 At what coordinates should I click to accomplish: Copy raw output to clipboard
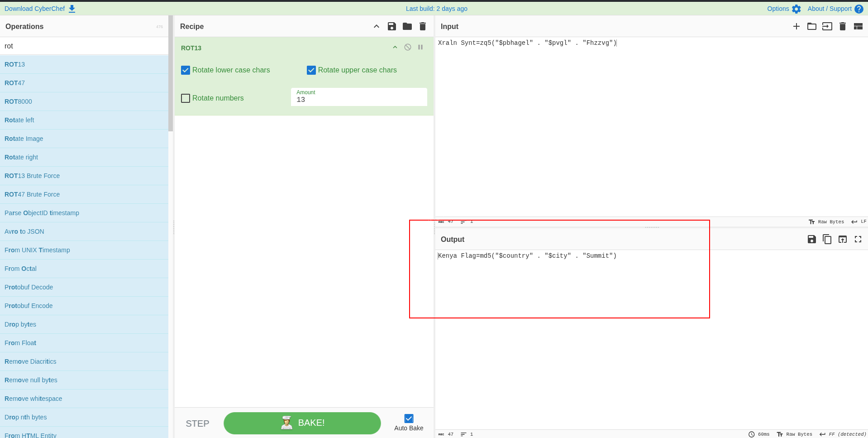827,239
